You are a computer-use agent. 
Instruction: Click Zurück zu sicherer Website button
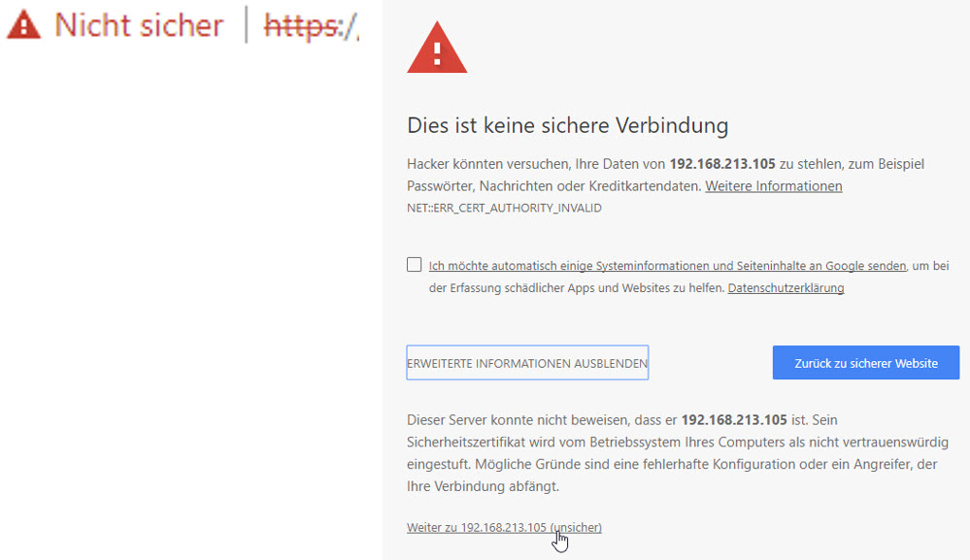coord(865,363)
